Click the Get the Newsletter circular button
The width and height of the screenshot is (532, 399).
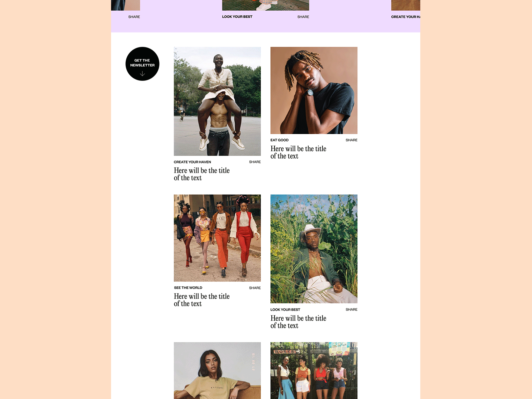coord(142,64)
